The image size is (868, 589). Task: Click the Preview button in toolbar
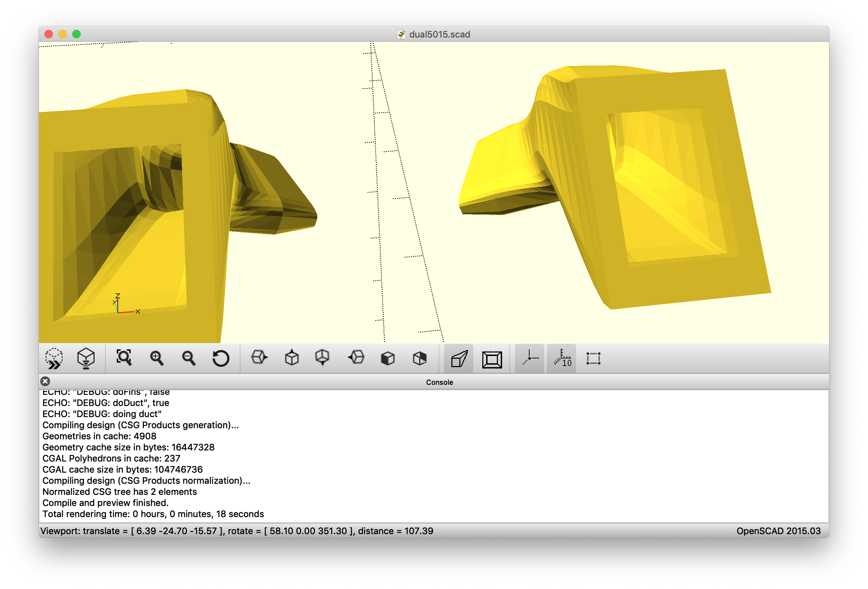pyautogui.click(x=54, y=358)
